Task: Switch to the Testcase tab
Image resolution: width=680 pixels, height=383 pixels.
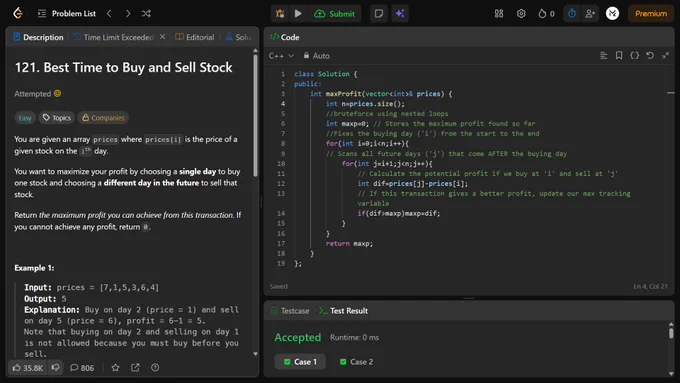Action: [290, 311]
